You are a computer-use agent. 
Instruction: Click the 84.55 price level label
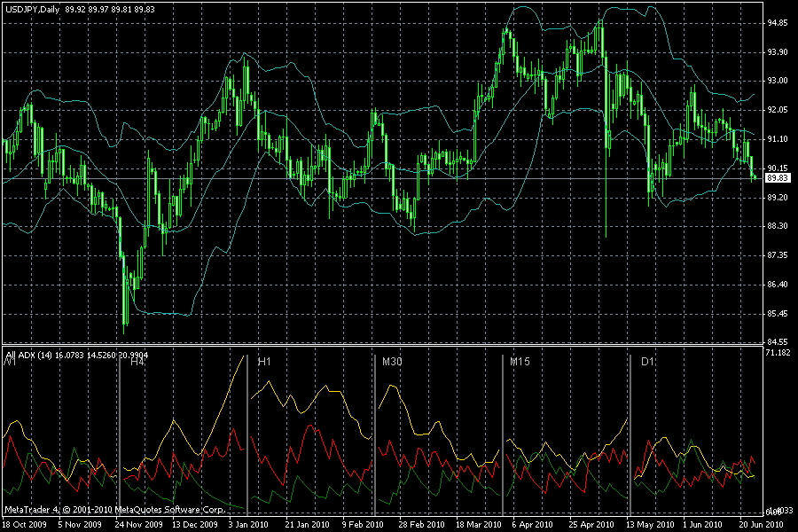[x=777, y=341]
